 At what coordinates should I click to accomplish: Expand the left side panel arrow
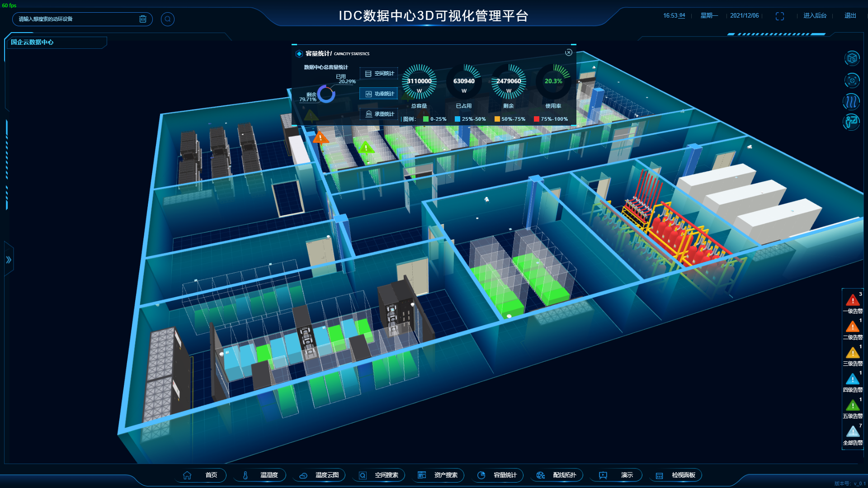[9, 260]
